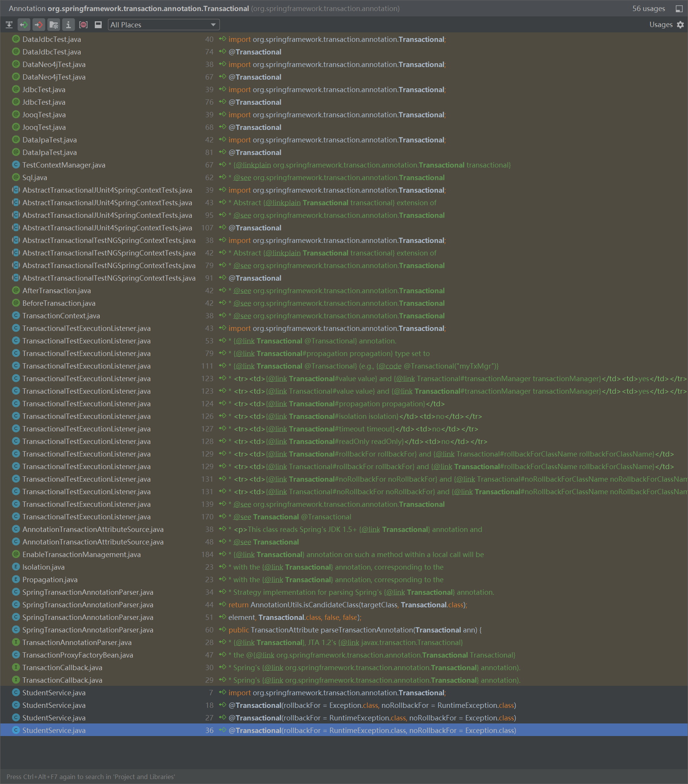Click read-access arrow on StudentService.java line 18

(x=222, y=705)
